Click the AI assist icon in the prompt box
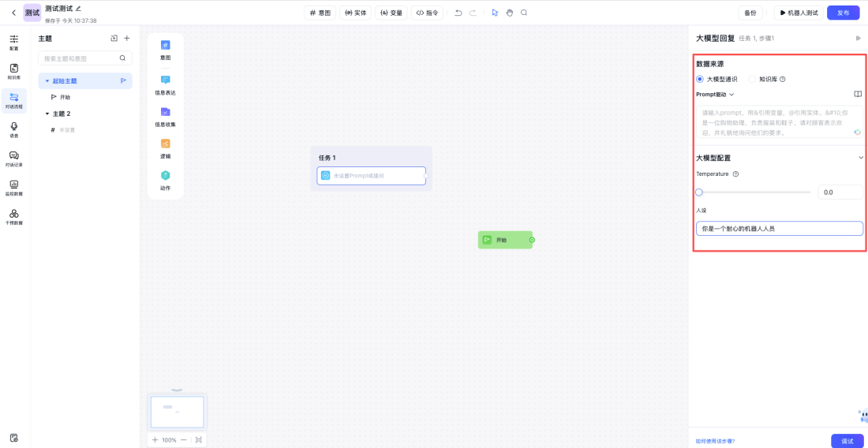Screen dimensions: 868x448 pyautogui.click(x=857, y=133)
